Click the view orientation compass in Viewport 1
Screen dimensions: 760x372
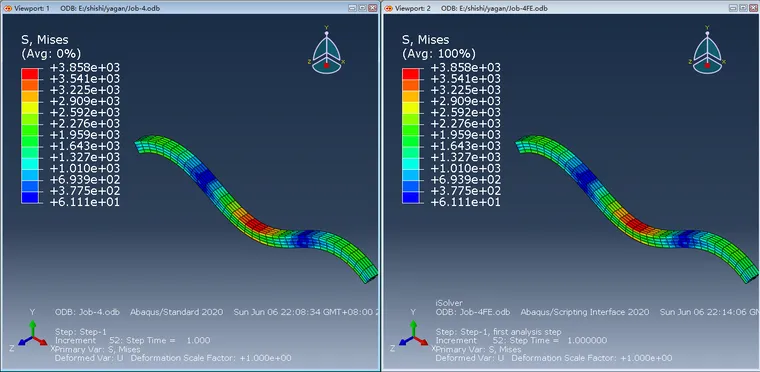[x=327, y=50]
